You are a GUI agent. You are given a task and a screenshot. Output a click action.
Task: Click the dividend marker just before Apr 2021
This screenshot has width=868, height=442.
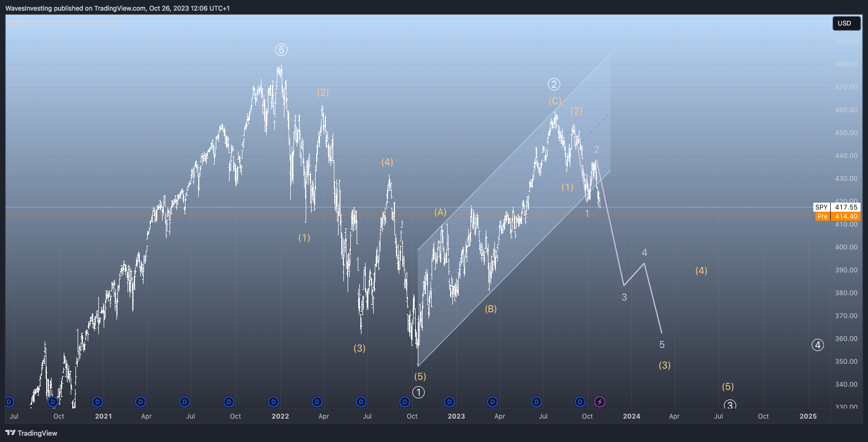140,402
